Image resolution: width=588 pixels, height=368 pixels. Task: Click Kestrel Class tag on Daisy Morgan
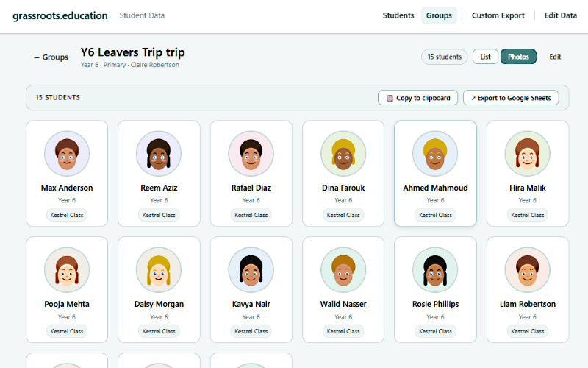pos(159,332)
